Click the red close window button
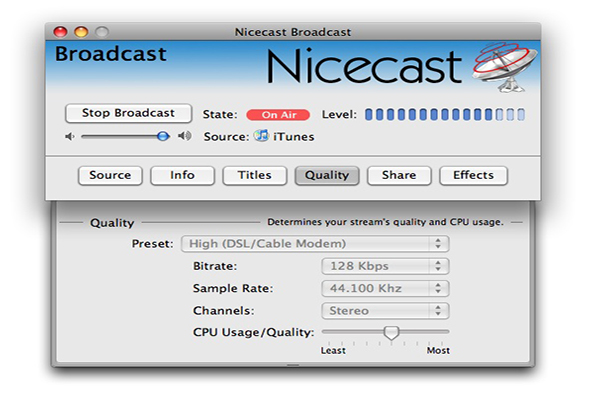This screenshot has width=590, height=411. coord(60,32)
